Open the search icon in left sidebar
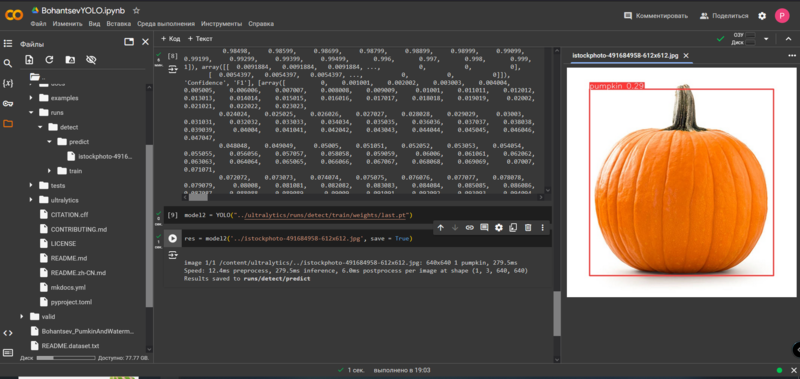800x379 pixels. 8,63
